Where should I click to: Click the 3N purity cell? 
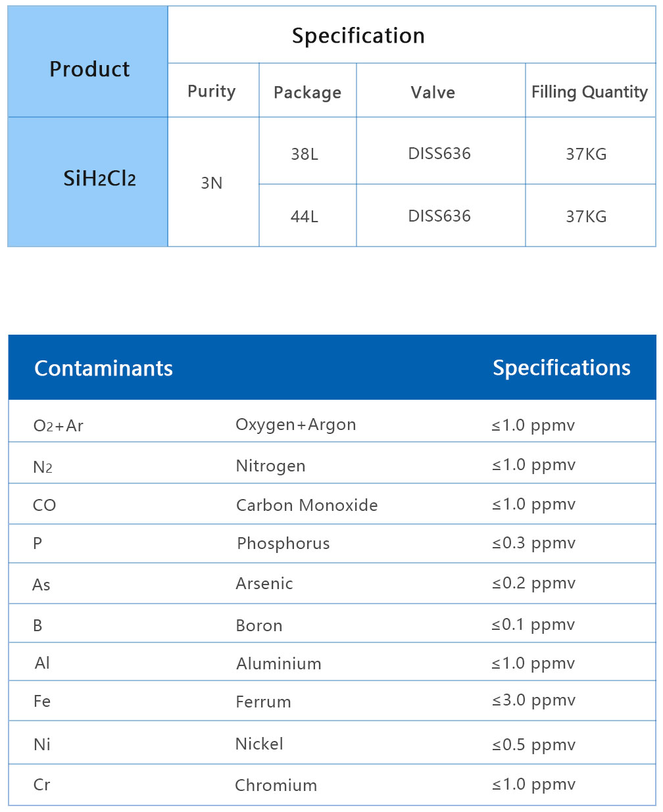pos(212,183)
